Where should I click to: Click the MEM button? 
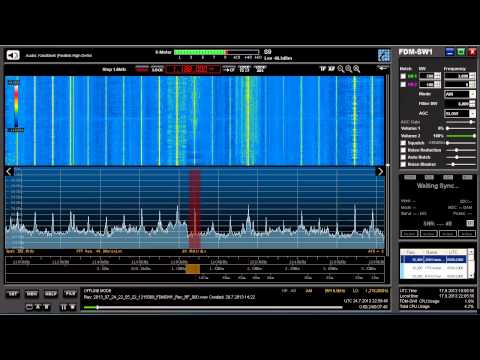(32, 294)
